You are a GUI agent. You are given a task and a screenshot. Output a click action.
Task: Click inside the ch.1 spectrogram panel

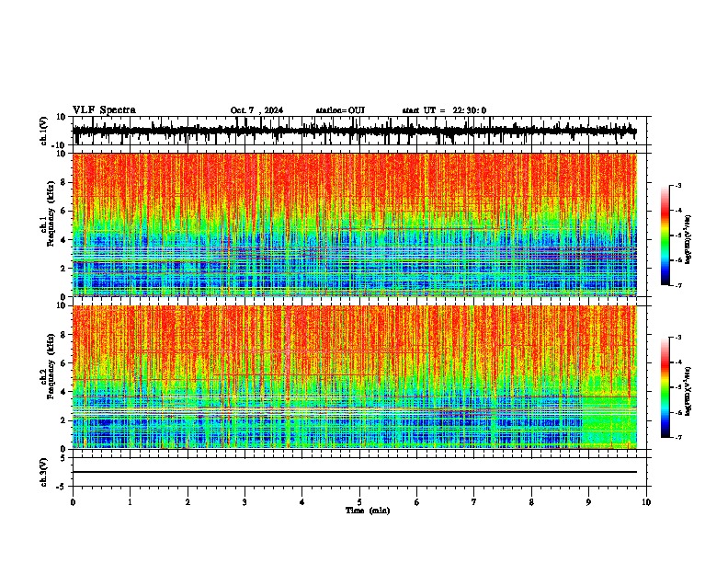coord(354,224)
